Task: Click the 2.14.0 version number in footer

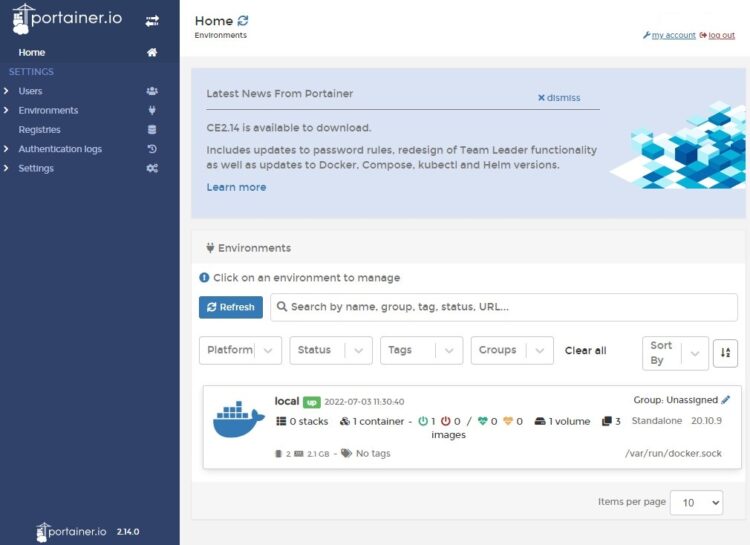Action: pos(128,532)
